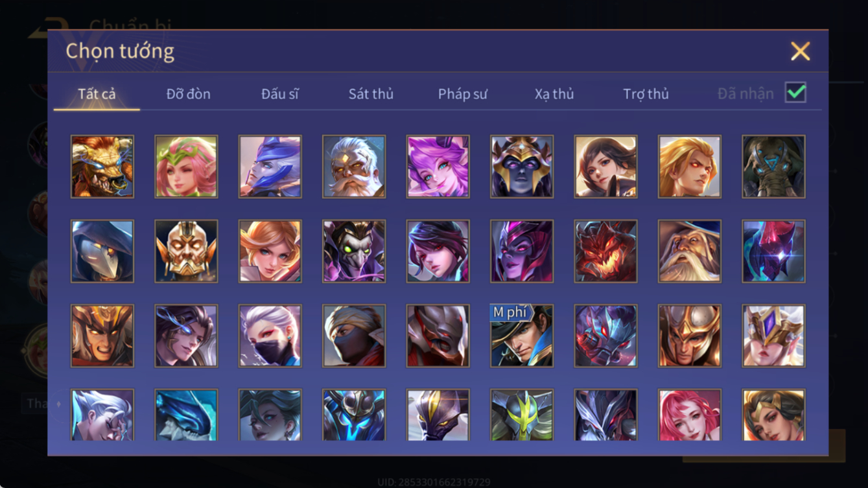868x488 pixels.
Task: Choose the white-bearded old man hero in the first row
Action: click(x=354, y=167)
